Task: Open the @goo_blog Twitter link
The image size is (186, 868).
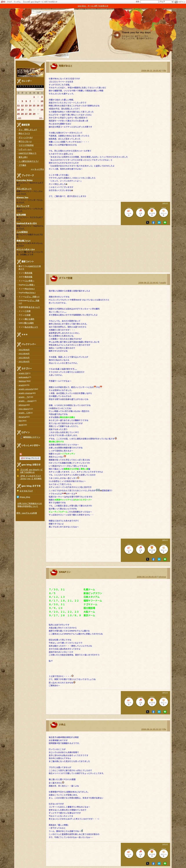Action: point(25,497)
